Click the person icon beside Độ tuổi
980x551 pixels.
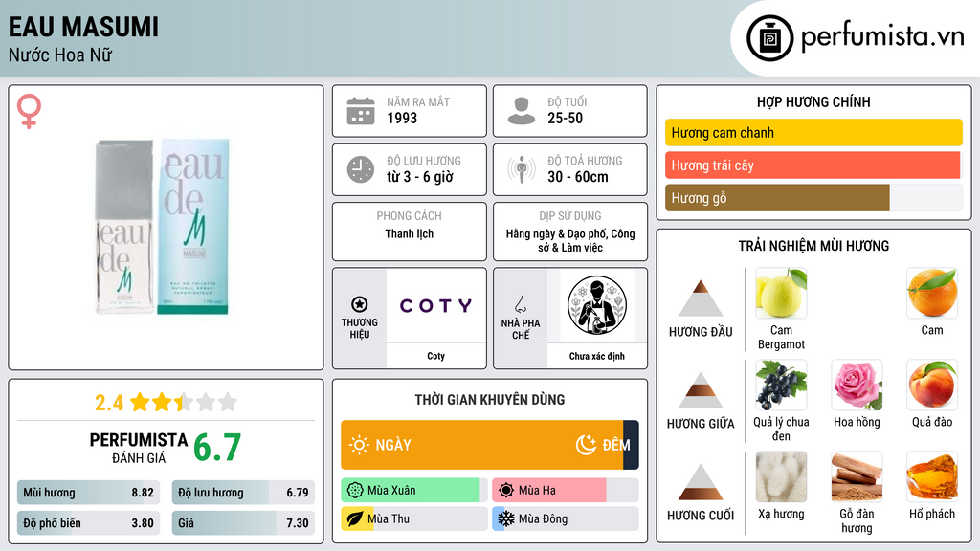click(522, 111)
